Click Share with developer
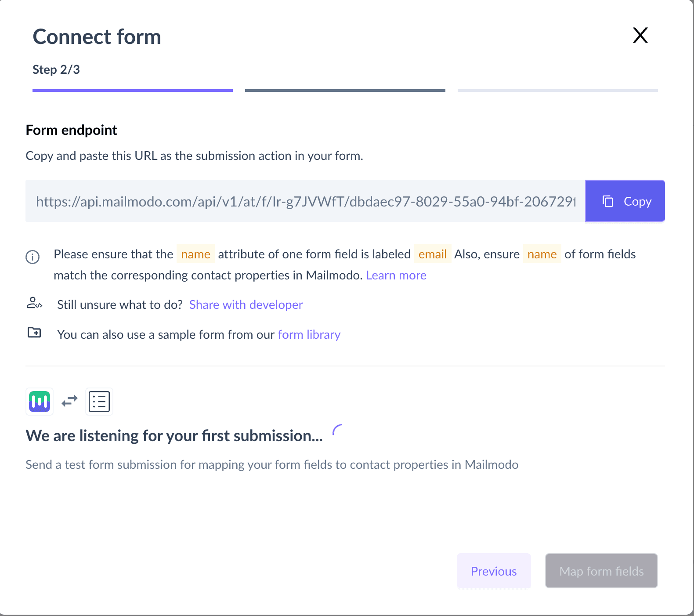Image resolution: width=694 pixels, height=616 pixels. [x=246, y=304]
